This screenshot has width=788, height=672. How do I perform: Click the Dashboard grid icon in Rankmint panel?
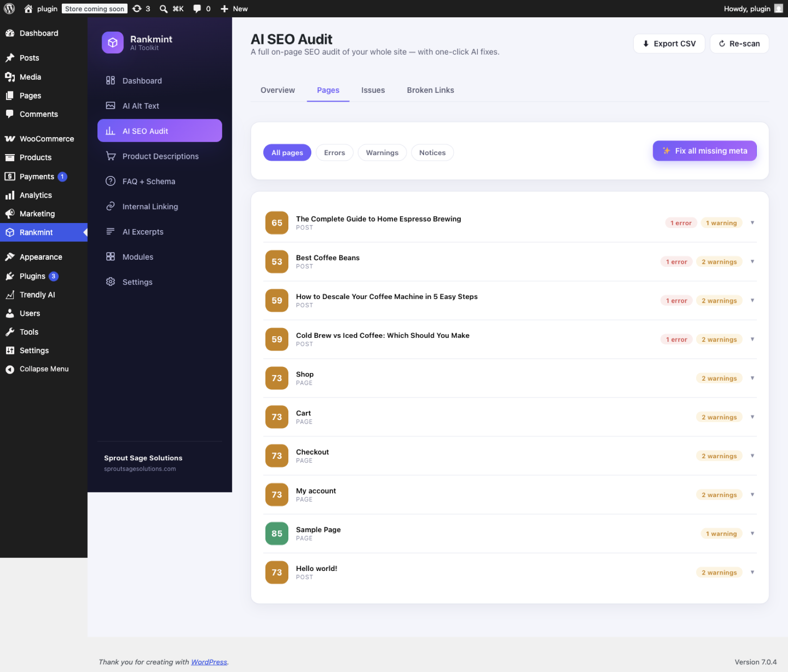click(110, 81)
